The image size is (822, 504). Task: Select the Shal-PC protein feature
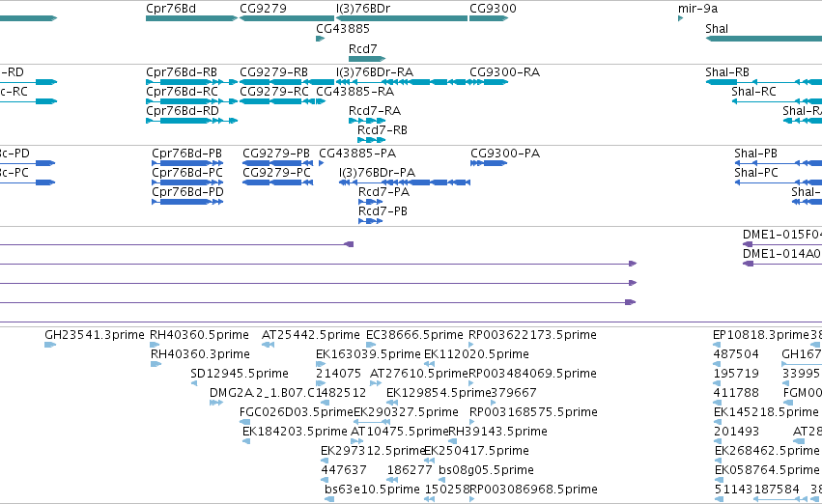point(778,182)
